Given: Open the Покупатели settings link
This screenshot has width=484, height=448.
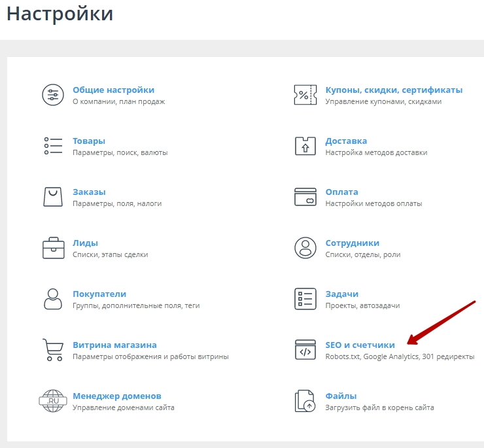Looking at the screenshot, I should pos(99,294).
